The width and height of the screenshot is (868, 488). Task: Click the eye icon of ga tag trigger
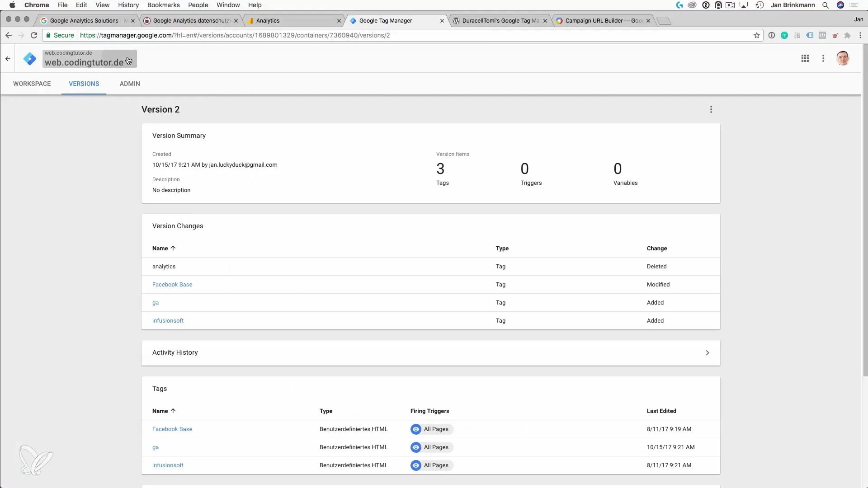(416, 447)
